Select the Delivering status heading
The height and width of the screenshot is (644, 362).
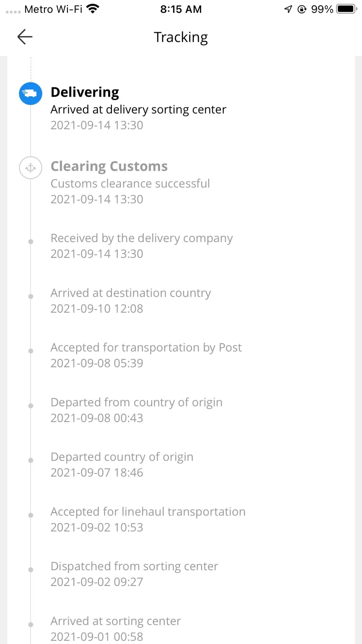coord(85,92)
